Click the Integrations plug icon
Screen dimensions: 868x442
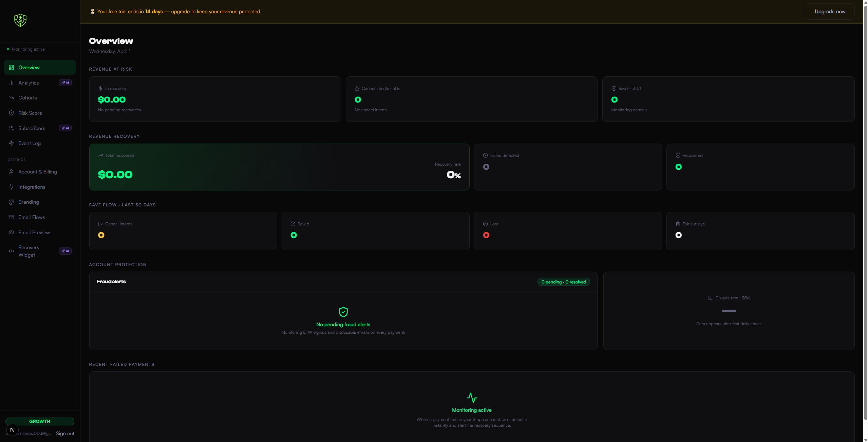point(11,187)
